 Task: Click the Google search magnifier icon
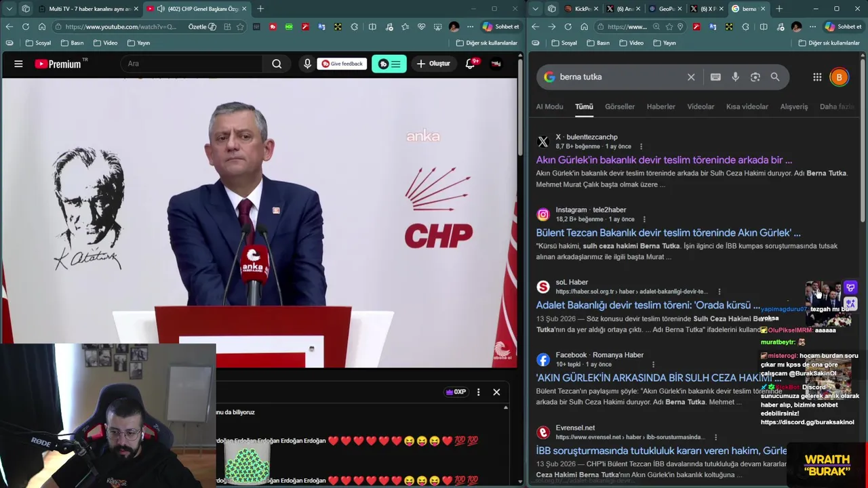click(775, 77)
